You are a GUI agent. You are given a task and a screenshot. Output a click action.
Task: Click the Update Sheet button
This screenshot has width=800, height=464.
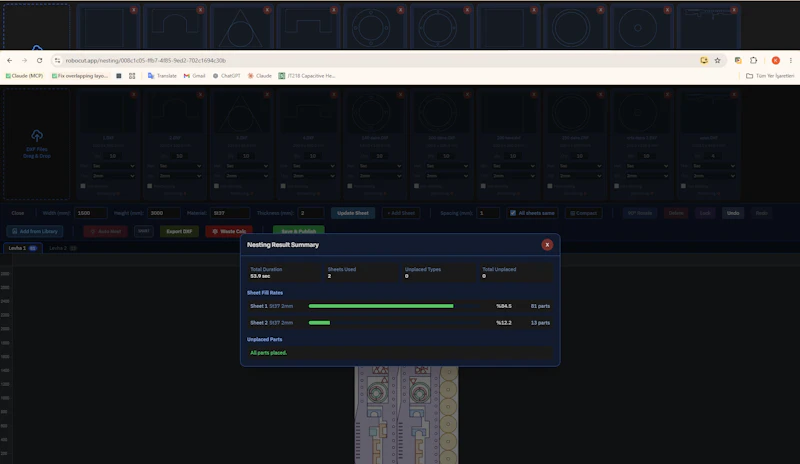pyautogui.click(x=353, y=213)
